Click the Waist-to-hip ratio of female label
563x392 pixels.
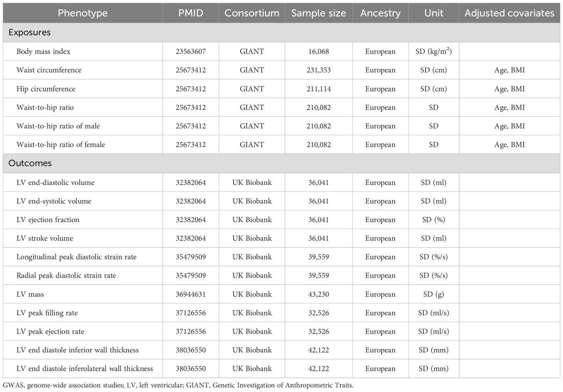pos(61,145)
